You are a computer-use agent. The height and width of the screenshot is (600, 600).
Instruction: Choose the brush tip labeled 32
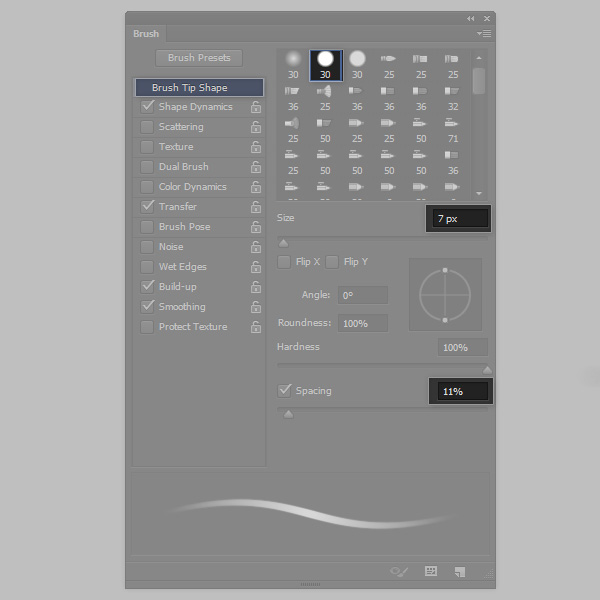(x=453, y=98)
